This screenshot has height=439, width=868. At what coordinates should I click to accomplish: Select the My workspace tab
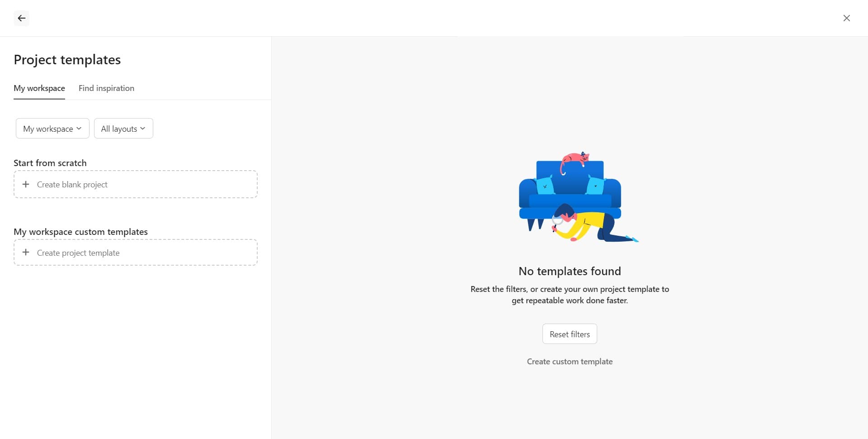point(39,88)
